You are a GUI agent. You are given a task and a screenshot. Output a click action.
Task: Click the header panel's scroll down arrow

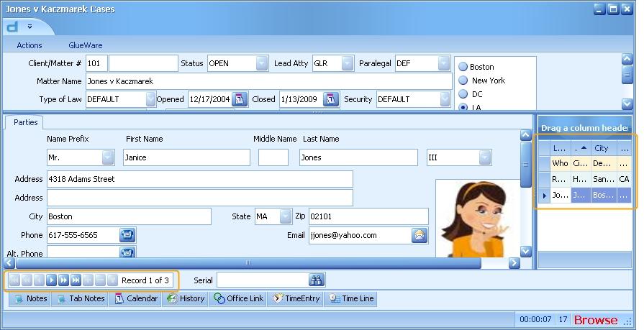pos(627,104)
